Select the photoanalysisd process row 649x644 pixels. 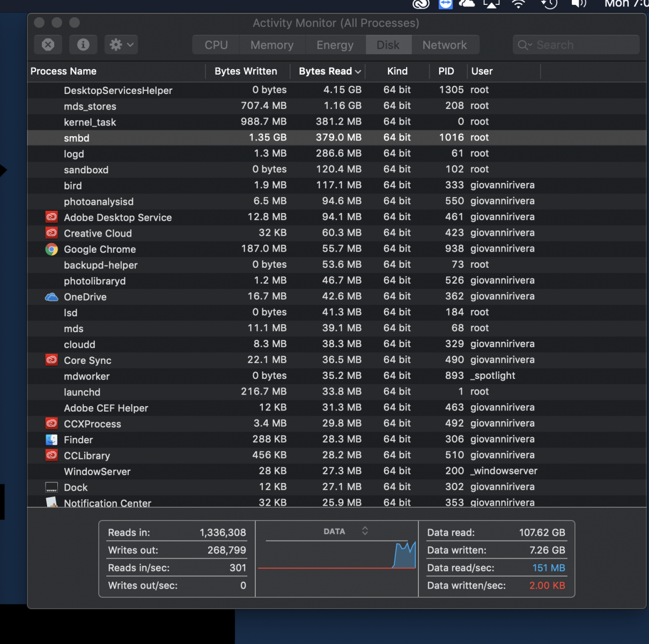coord(337,201)
